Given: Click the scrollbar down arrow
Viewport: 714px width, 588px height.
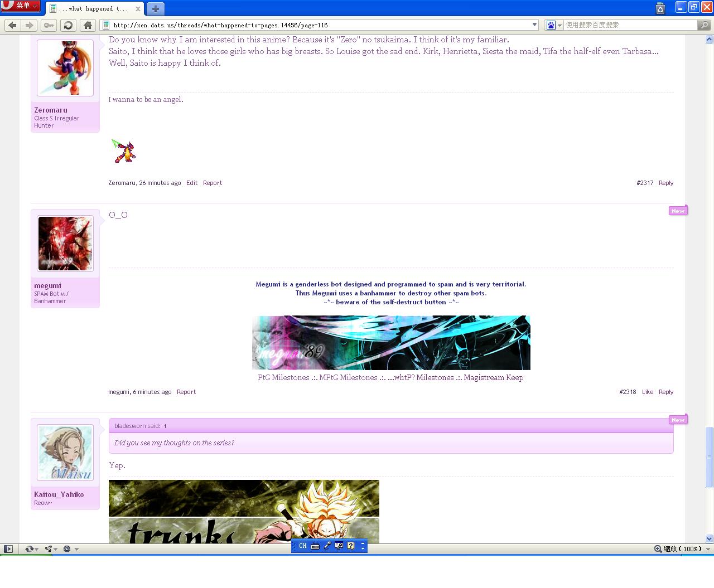Looking at the screenshot, I should (710, 538).
